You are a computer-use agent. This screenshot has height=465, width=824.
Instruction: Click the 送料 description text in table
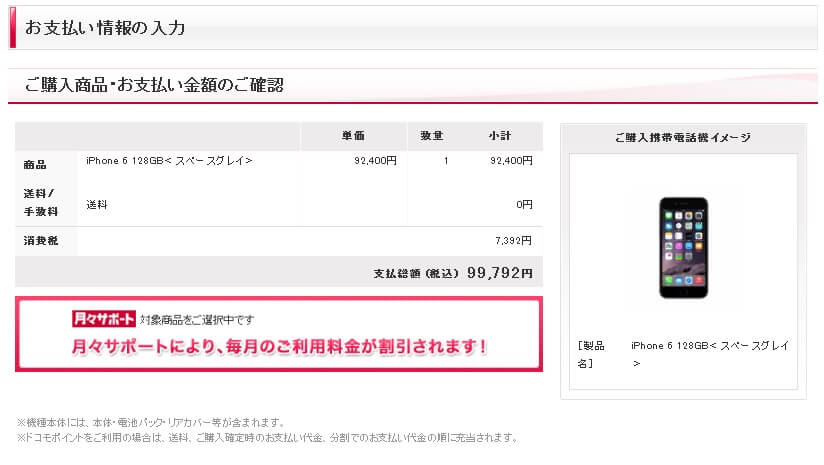pos(97,204)
